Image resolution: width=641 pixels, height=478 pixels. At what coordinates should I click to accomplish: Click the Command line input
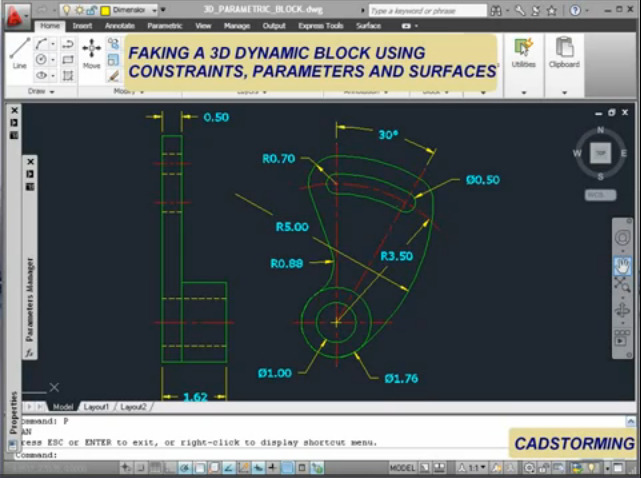click(x=262, y=455)
